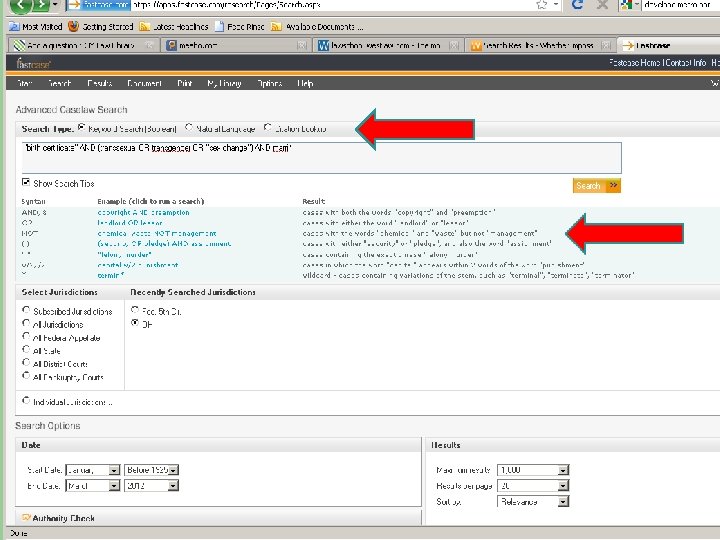The image size is (720, 540).
Task: Run the 'copyright AND preemption' example search
Action: click(143, 212)
